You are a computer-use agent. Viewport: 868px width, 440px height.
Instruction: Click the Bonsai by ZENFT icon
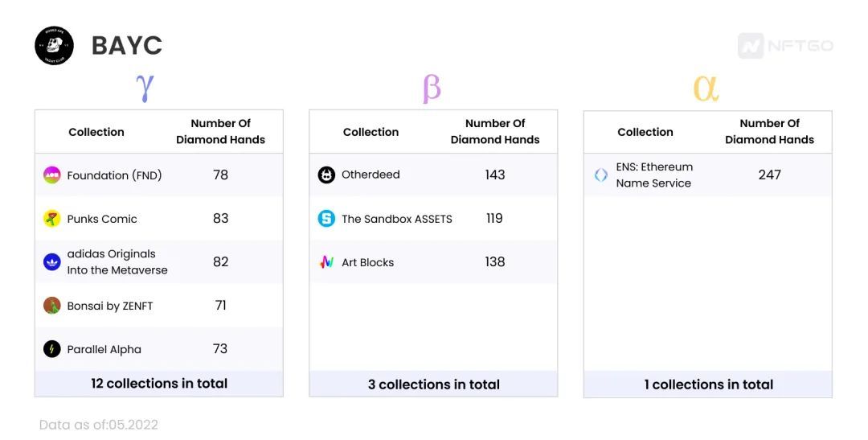click(x=52, y=306)
